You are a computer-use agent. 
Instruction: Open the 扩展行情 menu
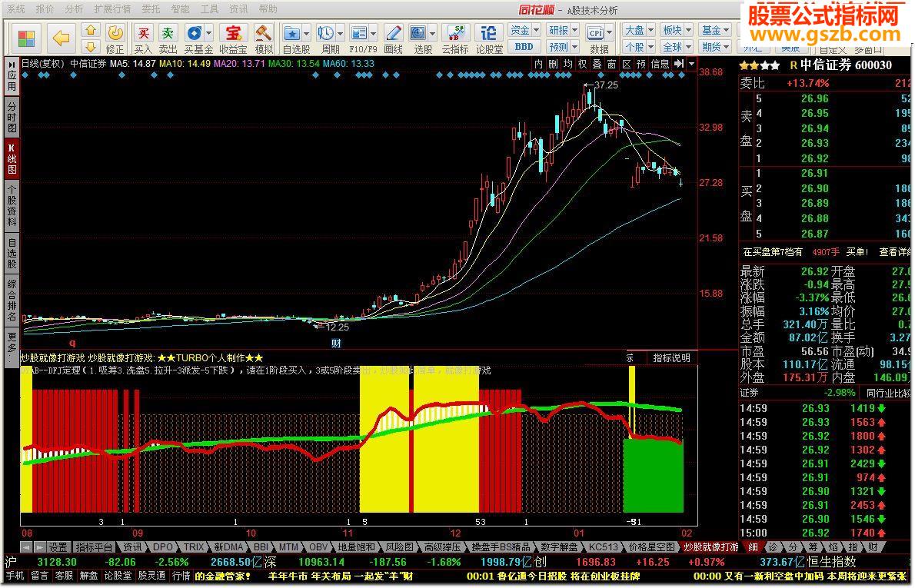112,8
